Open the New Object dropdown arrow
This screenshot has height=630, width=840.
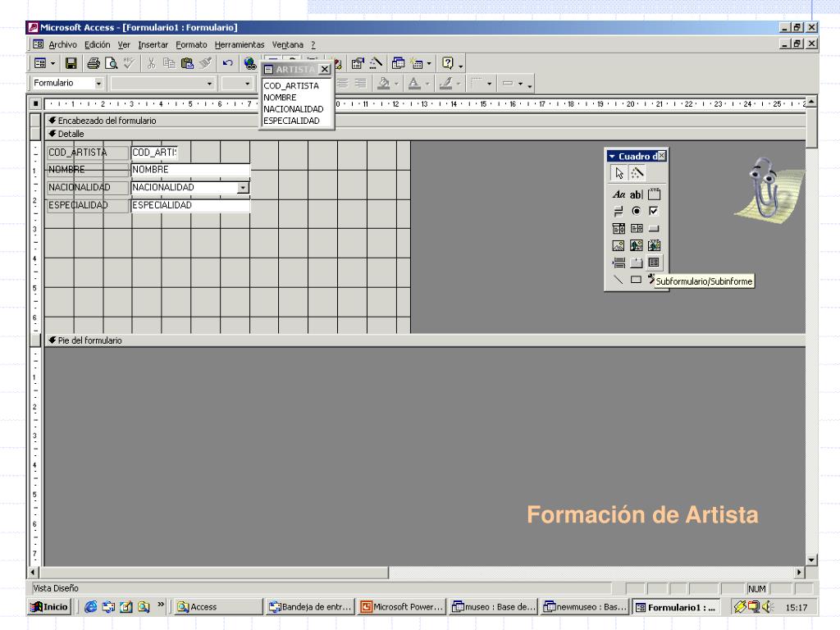[428, 63]
